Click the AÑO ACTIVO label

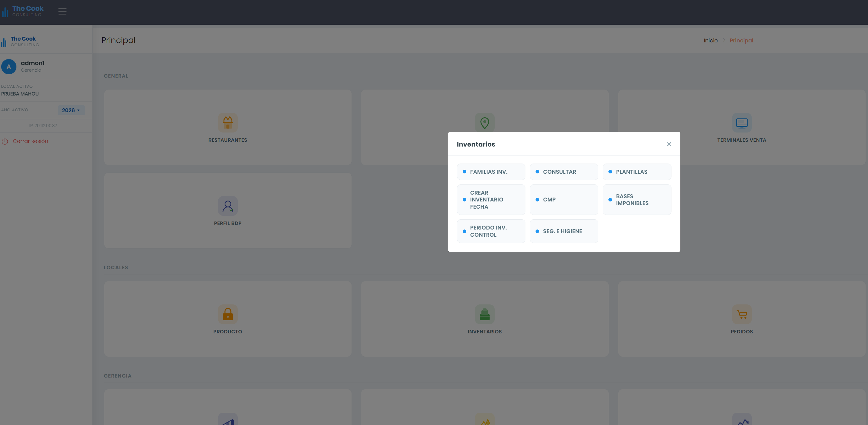pyautogui.click(x=15, y=110)
